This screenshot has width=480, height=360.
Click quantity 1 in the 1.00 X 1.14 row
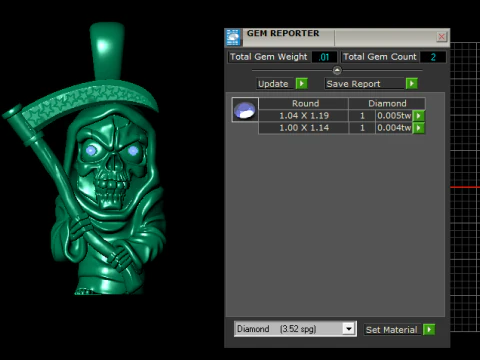pos(362,128)
